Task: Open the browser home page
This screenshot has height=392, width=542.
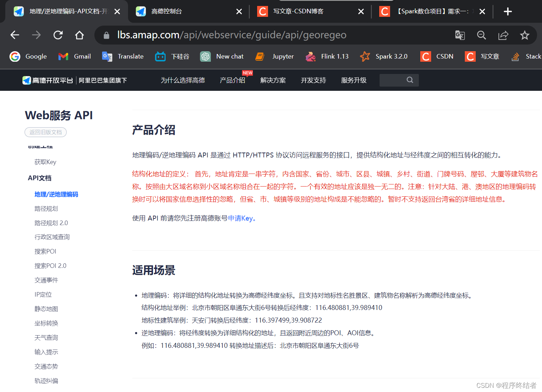Action: (79, 35)
